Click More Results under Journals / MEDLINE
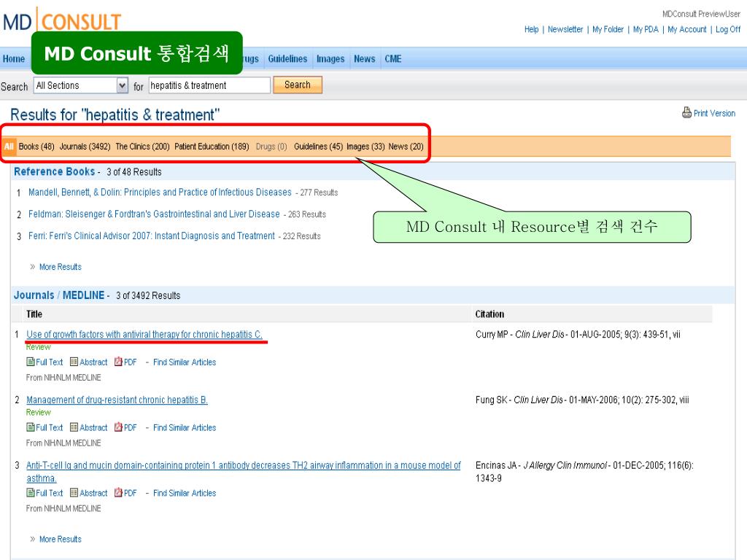747x560 pixels. tap(61, 539)
